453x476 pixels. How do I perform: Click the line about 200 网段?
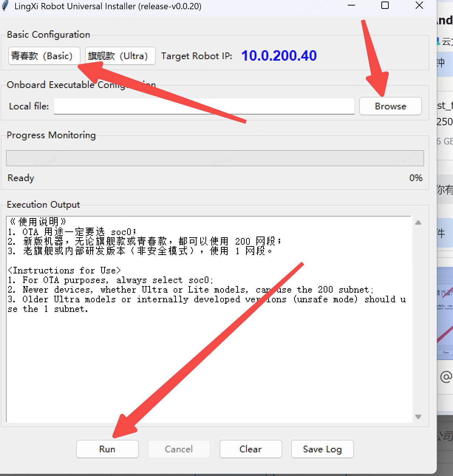(144, 241)
